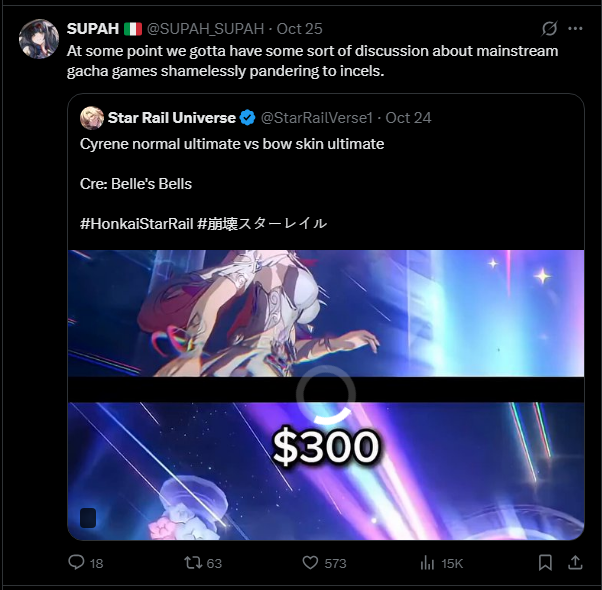Click the Japanese #崩壊スターレイル hashtag

[x=262, y=223]
